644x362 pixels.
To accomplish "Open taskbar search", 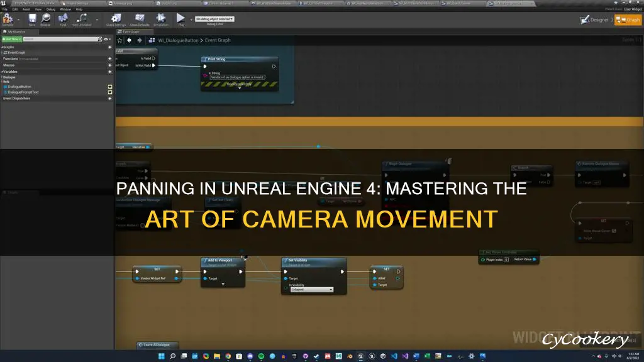I will 172,356.
